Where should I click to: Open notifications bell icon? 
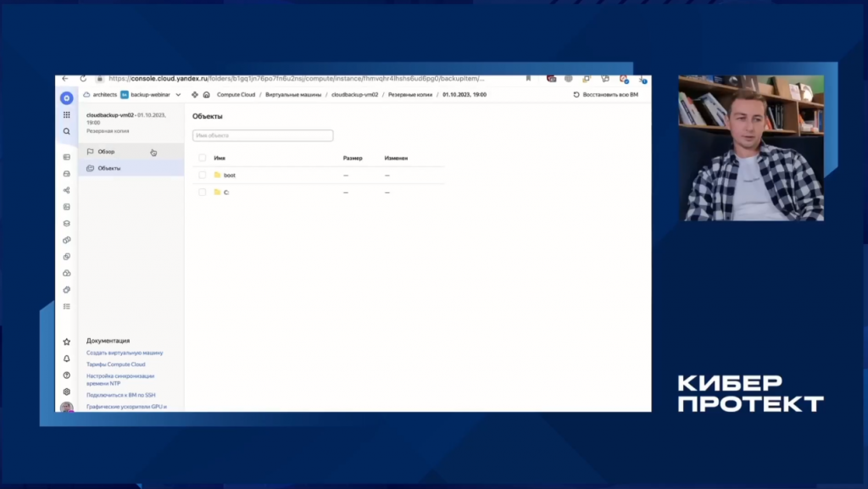(x=66, y=358)
